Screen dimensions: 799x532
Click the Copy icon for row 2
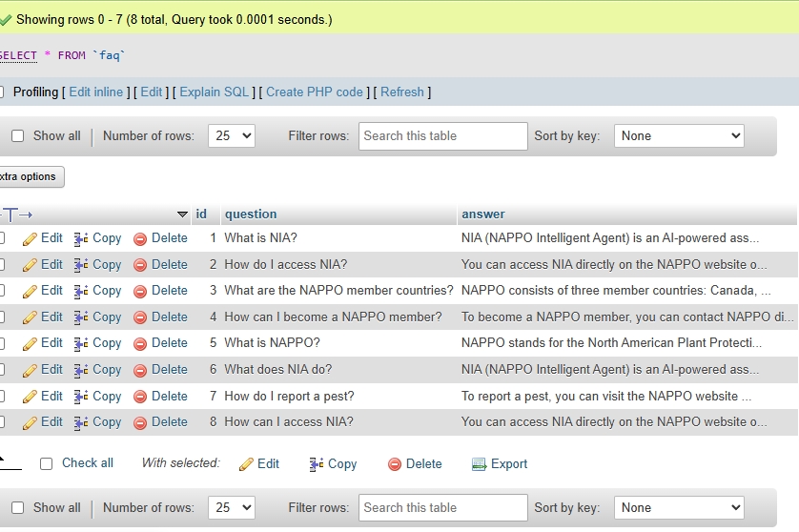pos(81,265)
